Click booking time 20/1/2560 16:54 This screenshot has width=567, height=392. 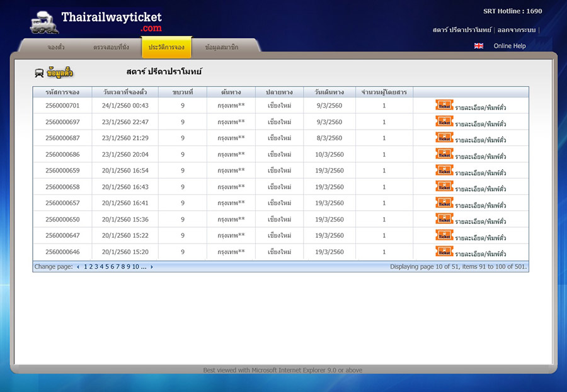(125, 171)
